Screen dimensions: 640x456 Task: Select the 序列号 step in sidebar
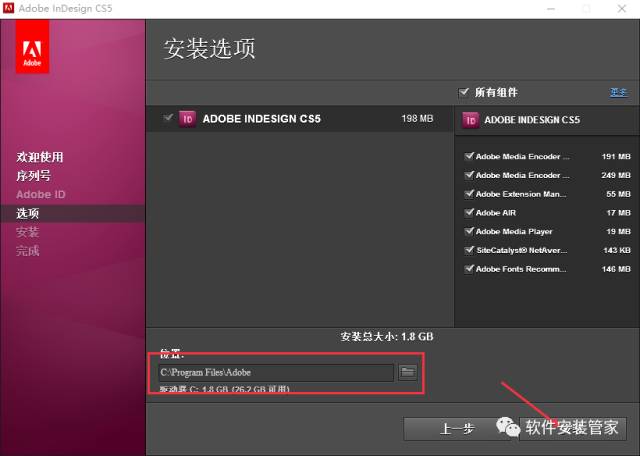[x=33, y=175]
